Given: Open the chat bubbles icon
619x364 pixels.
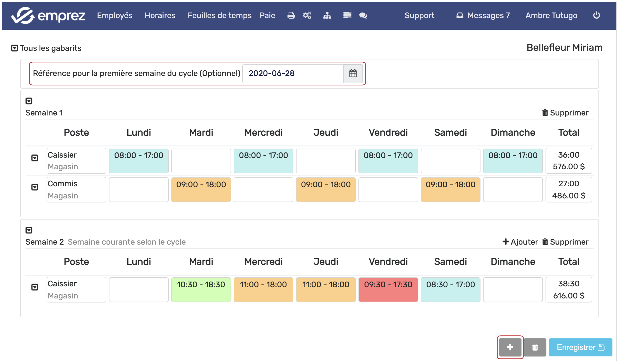Looking at the screenshot, I should (363, 15).
